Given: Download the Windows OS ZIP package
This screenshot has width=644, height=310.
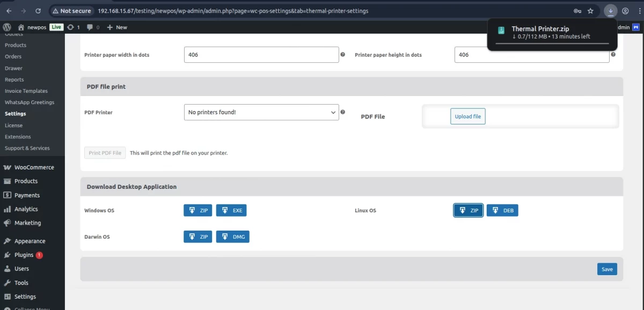Looking at the screenshot, I should tap(198, 210).
